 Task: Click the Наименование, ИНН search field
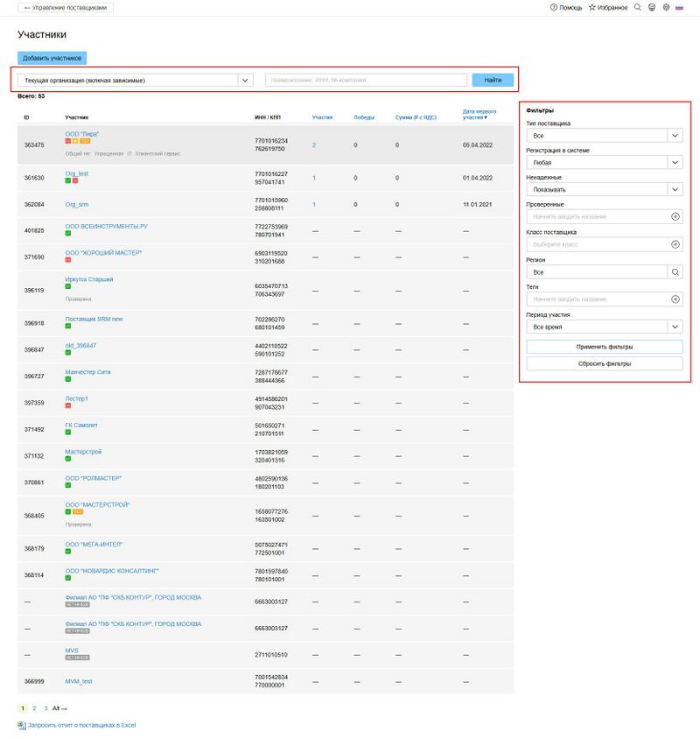366,80
